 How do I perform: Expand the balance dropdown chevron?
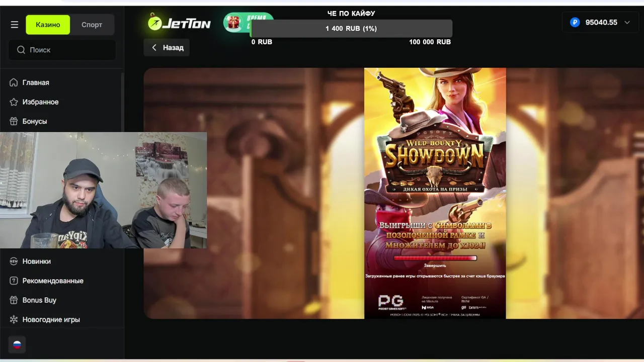point(627,22)
